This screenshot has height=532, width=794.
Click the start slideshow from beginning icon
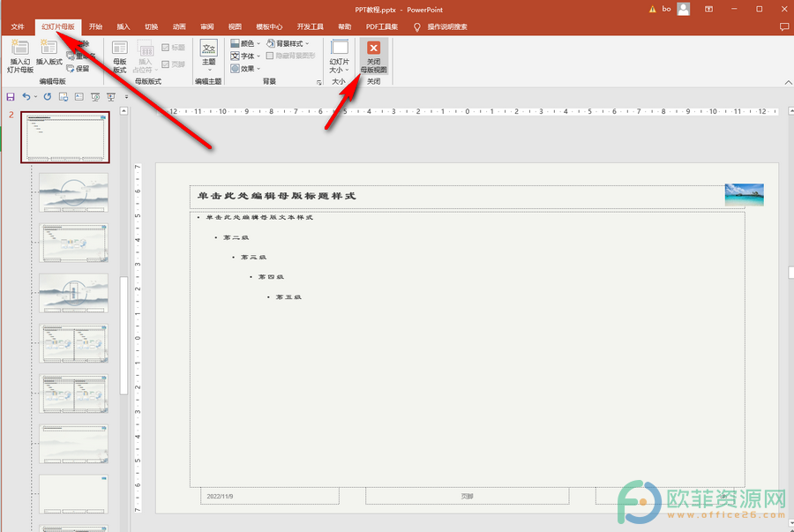95,97
